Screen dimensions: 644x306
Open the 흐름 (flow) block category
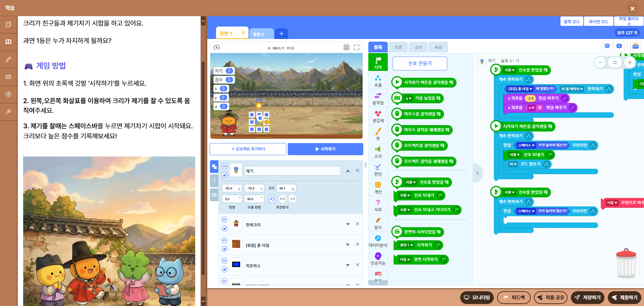pyautogui.click(x=378, y=81)
